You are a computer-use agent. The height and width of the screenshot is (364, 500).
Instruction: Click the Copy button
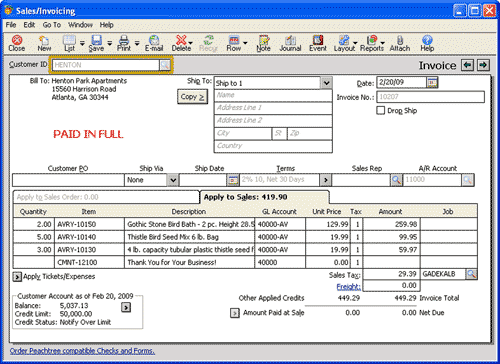pyautogui.click(x=192, y=97)
